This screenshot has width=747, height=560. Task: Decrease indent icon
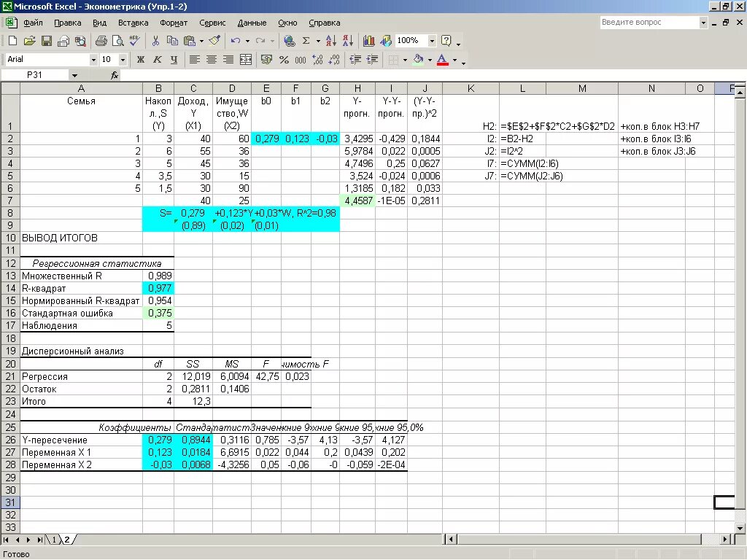pos(355,60)
